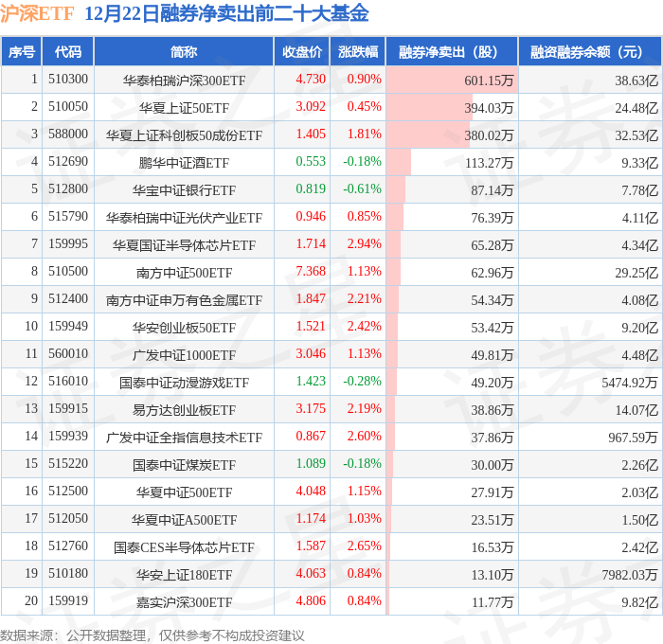This screenshot has height=644, width=663.
Task: Click the 融资融券余额(元) column header
Action: coord(590,51)
